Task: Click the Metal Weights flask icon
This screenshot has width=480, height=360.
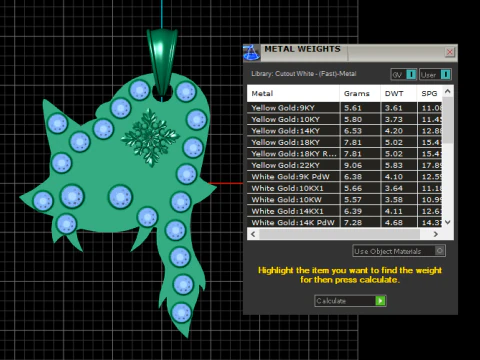Action: click(252, 53)
